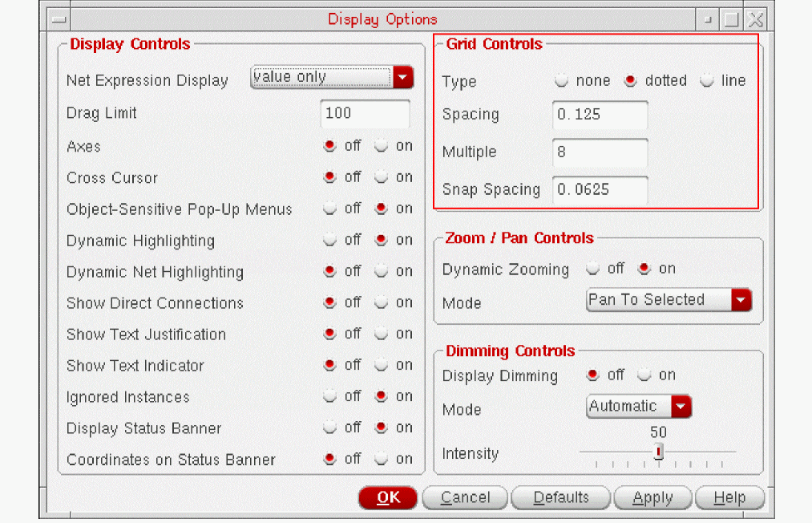The width and height of the screenshot is (812, 523).
Task: Turn on Coordinates on Status Banner
Action: pyautogui.click(x=381, y=459)
